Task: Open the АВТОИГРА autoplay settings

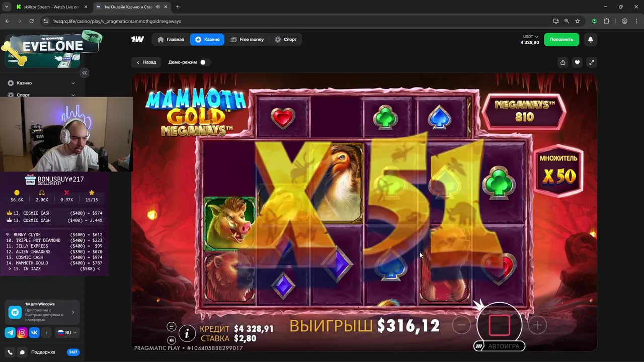Action: coord(499,346)
